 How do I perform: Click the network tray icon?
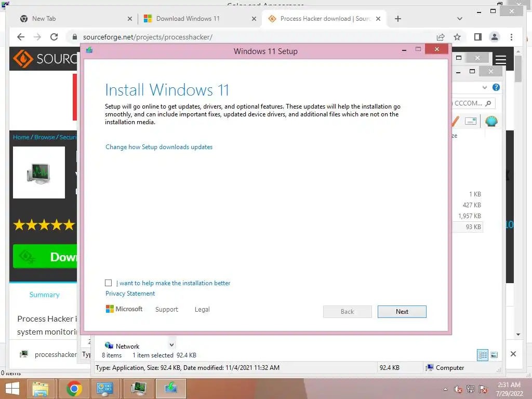click(x=471, y=389)
